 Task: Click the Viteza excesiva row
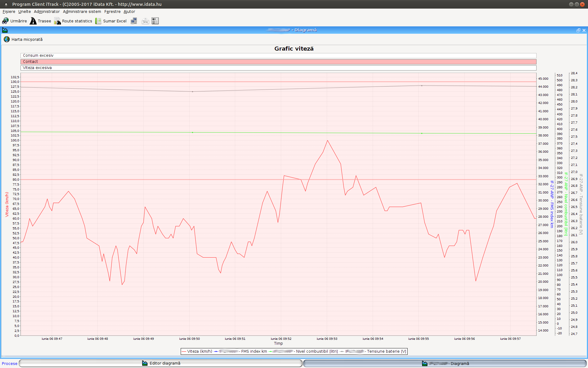coord(278,68)
